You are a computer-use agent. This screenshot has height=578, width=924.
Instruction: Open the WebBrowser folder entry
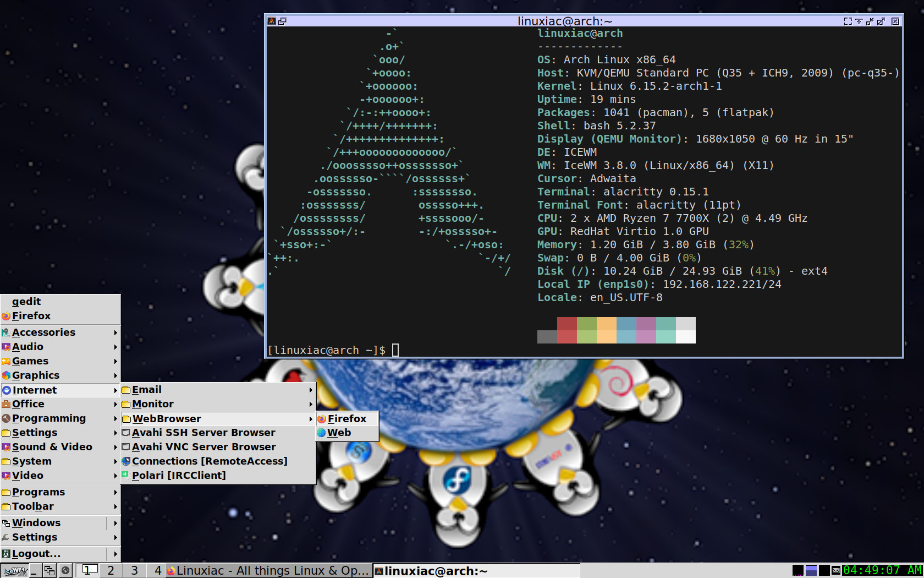coord(218,419)
